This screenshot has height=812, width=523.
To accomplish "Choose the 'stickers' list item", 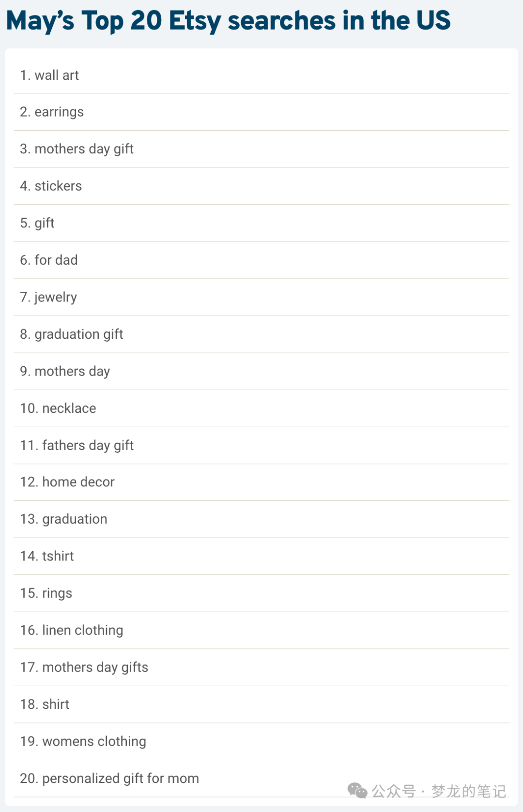I will (x=261, y=186).
